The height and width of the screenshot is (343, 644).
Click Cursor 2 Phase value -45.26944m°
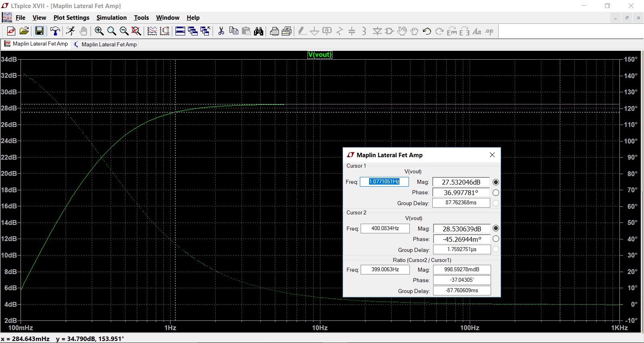pos(462,239)
